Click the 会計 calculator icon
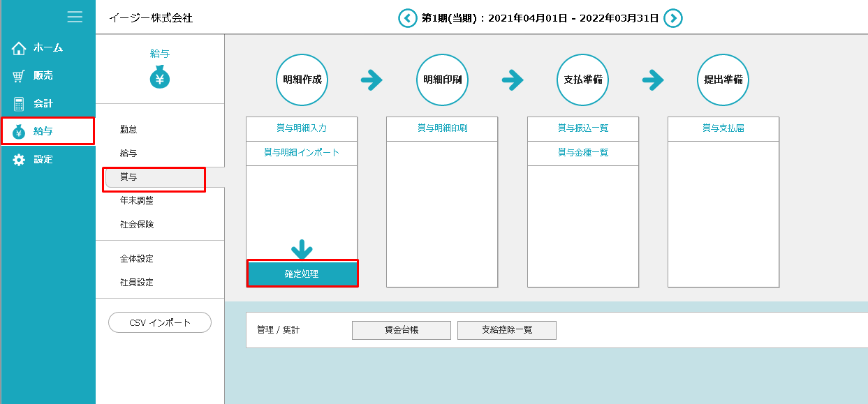Screen dimensions: 868x404 coord(19,104)
